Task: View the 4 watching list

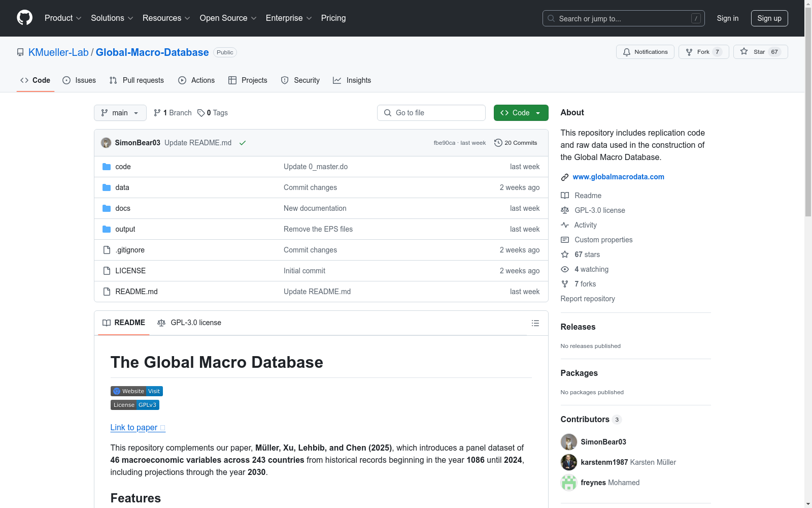Action: click(x=585, y=269)
